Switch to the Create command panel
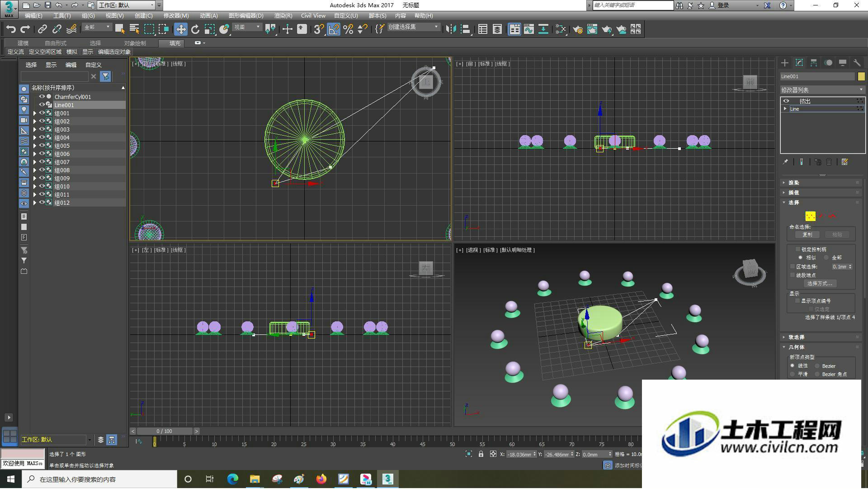 pos(785,63)
